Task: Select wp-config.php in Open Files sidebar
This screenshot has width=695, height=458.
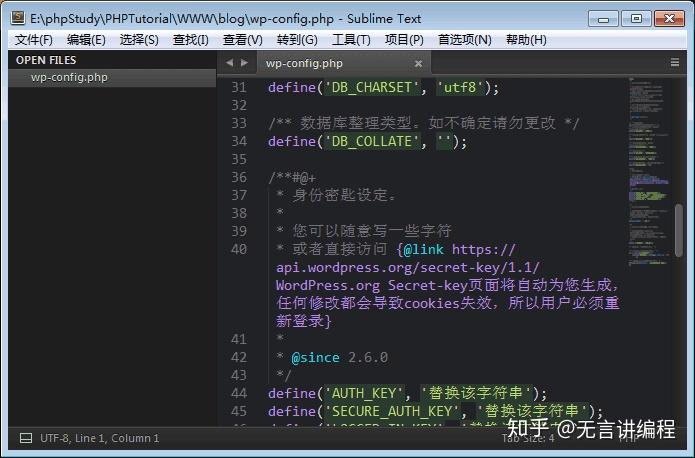Action: [112, 77]
